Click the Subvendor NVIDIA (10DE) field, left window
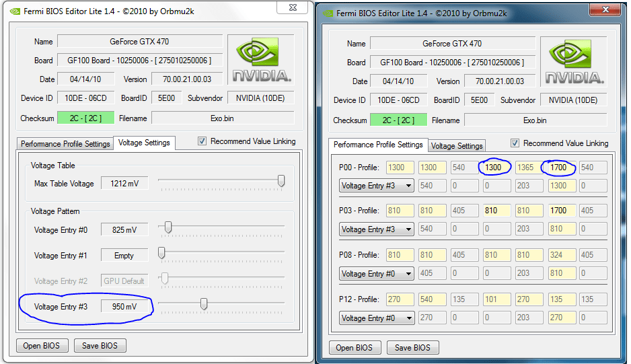 (x=261, y=98)
